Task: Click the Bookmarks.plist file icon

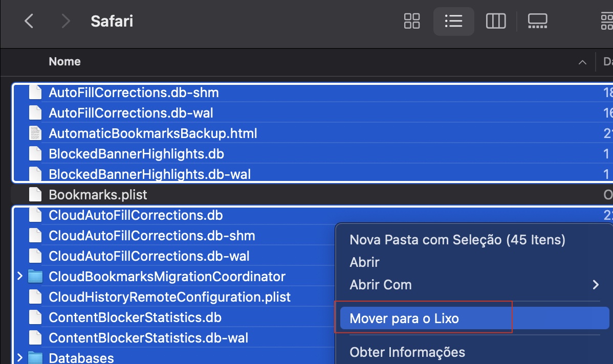Action: tap(35, 194)
